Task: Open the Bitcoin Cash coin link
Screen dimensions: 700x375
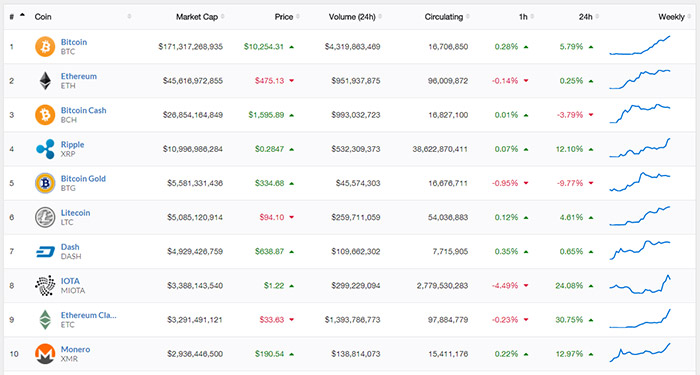Action: pyautogui.click(x=83, y=110)
